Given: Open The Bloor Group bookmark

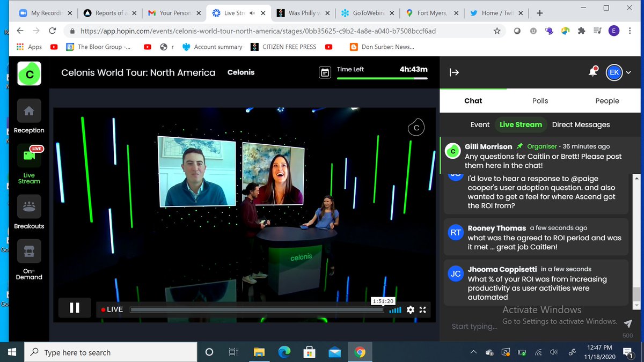Looking at the screenshot, I should coord(98,47).
